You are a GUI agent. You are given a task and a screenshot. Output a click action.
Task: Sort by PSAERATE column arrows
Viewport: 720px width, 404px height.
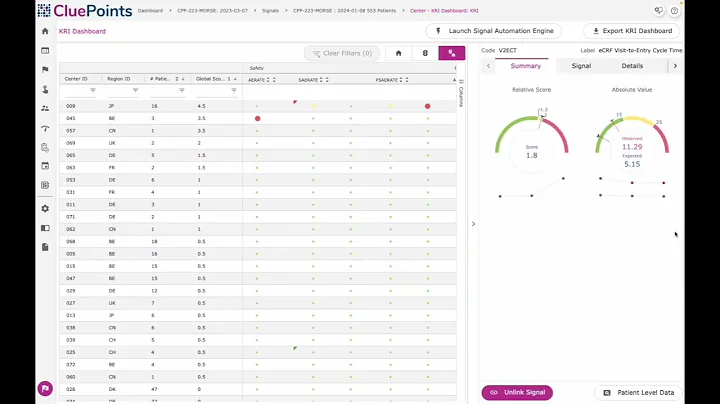coord(404,80)
